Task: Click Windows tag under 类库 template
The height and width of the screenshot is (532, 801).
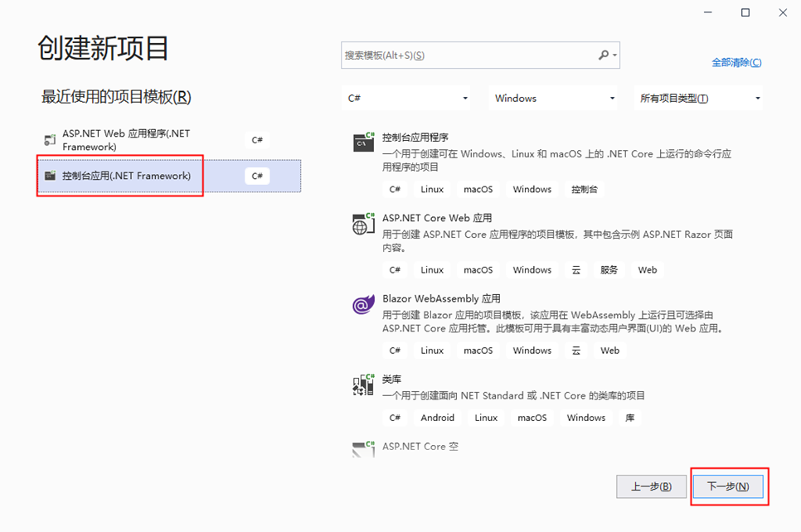Action: [x=586, y=418]
